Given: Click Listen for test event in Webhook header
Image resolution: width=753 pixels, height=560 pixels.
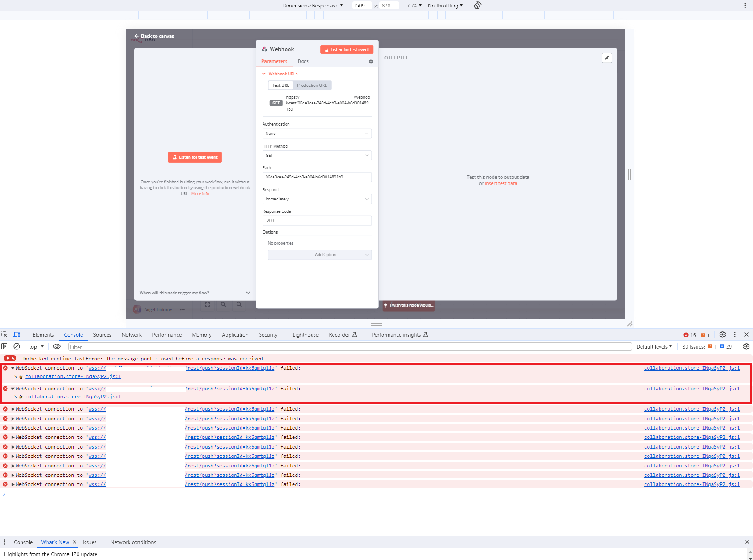Looking at the screenshot, I should point(347,50).
